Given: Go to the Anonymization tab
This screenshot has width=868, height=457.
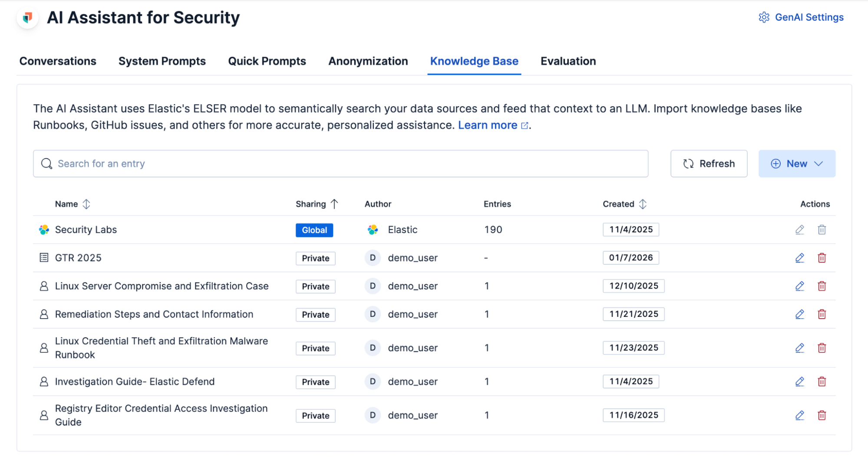Looking at the screenshot, I should pos(368,61).
